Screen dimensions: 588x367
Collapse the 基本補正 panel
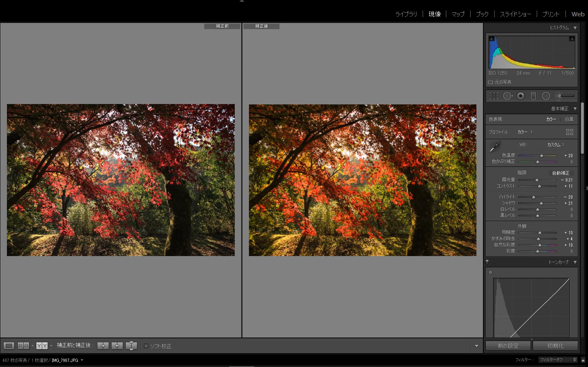pyautogui.click(x=575, y=109)
